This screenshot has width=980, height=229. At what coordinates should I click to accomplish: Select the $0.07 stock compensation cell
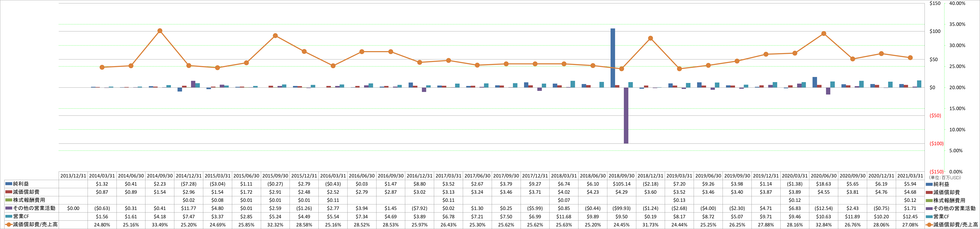(564, 200)
